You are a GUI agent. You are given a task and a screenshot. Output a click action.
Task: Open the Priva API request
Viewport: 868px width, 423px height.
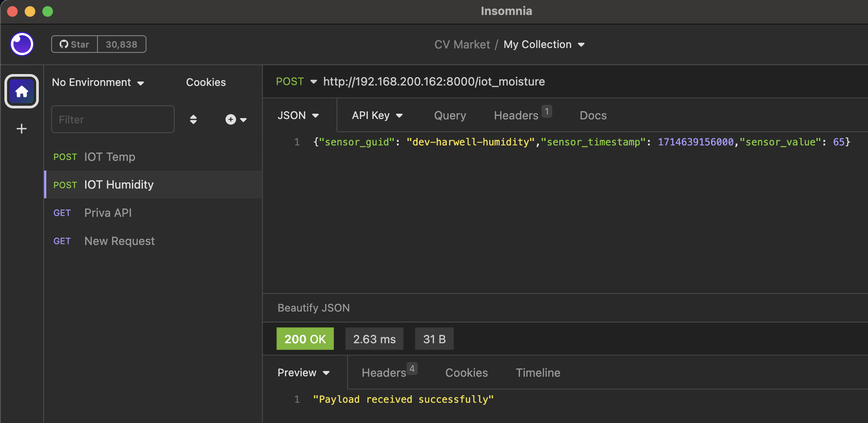coord(153,213)
